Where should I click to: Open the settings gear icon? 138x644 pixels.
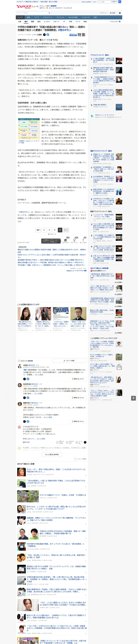coord(120,13)
